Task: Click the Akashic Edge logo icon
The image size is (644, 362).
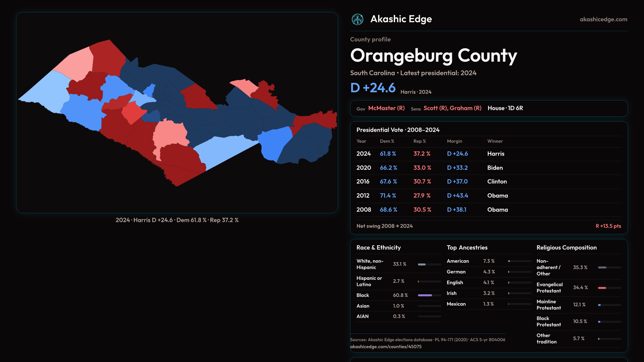Action: [357, 19]
